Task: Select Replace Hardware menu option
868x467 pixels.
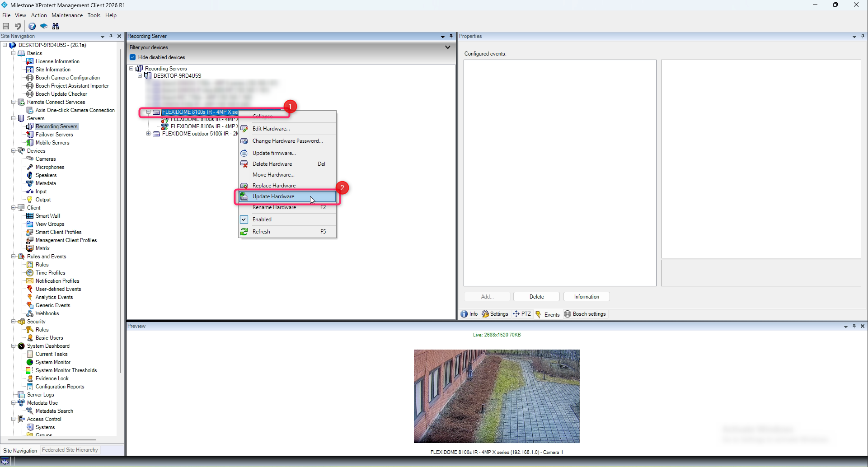Action: tap(287, 186)
